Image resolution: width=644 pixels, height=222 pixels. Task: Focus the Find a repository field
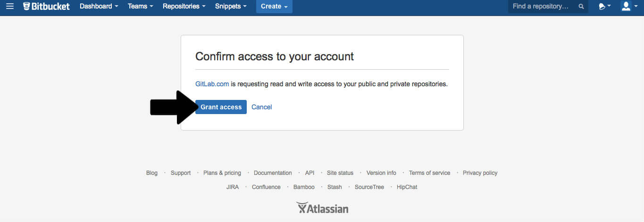(543, 7)
